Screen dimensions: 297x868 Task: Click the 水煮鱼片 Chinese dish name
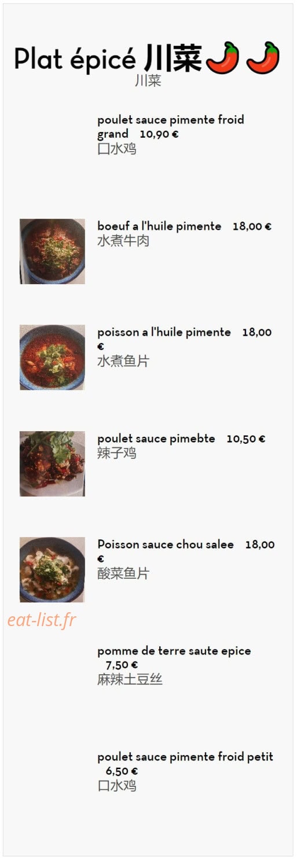click(123, 361)
